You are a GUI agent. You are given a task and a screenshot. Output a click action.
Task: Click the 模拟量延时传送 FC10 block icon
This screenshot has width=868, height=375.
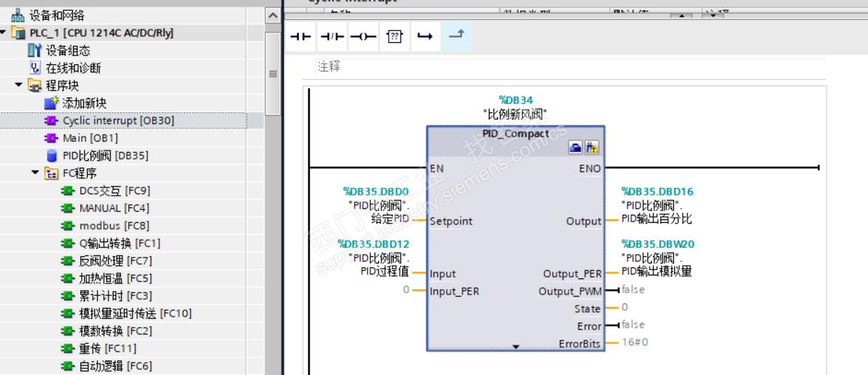tap(68, 314)
